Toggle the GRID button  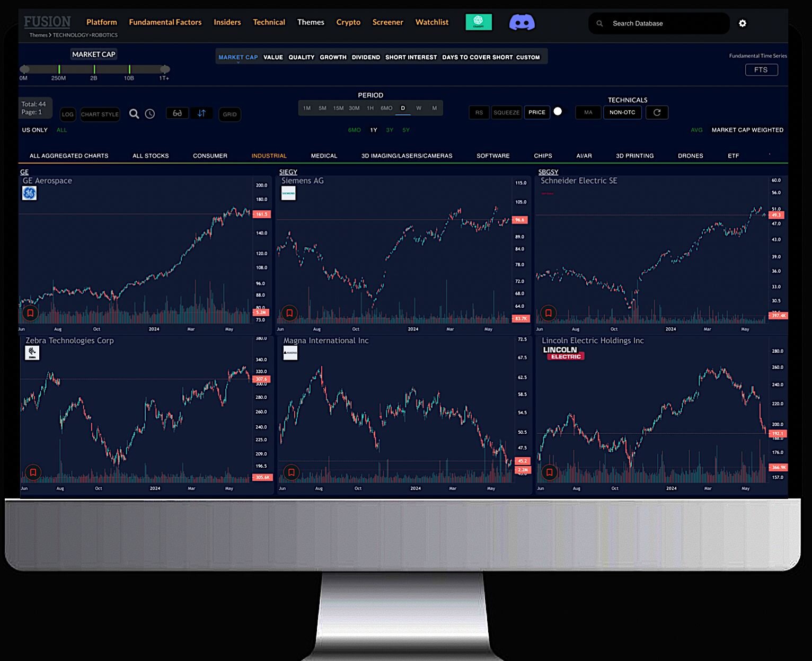tap(230, 114)
